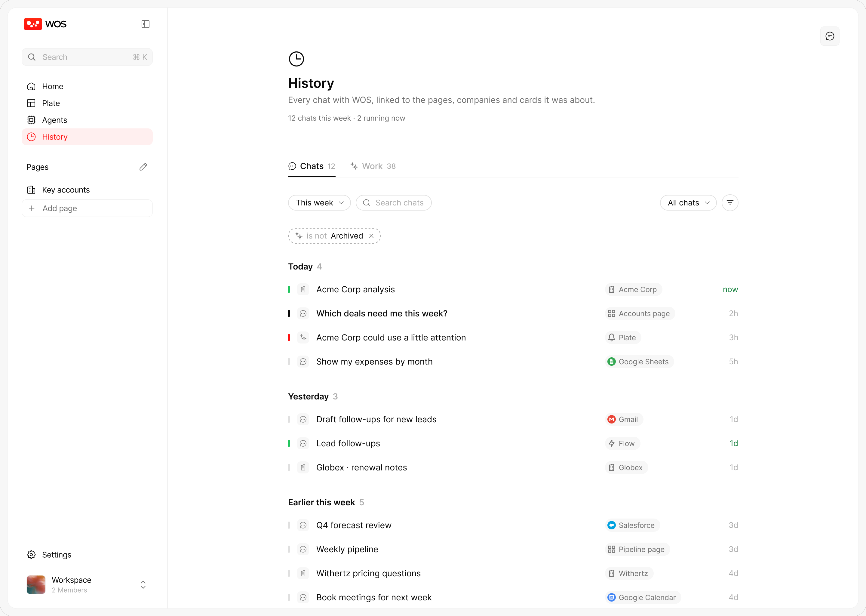Viewport: 866px width, 616px height.
Task: Open the Key accounts page
Action: tap(87, 190)
